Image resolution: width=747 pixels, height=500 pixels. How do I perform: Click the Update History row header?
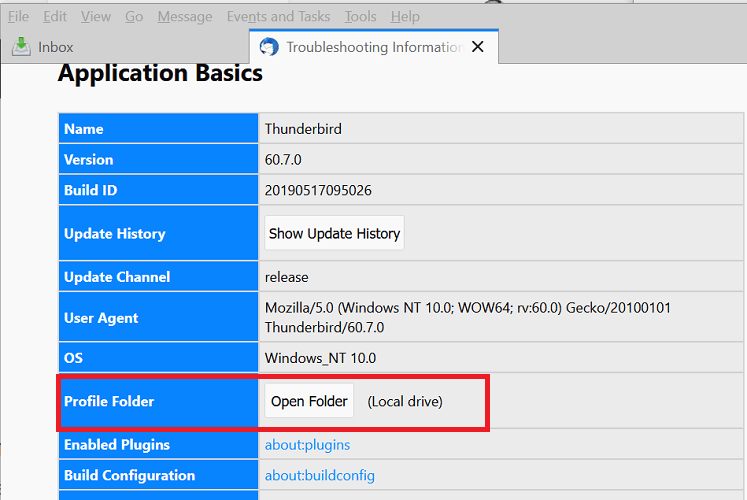tap(158, 233)
